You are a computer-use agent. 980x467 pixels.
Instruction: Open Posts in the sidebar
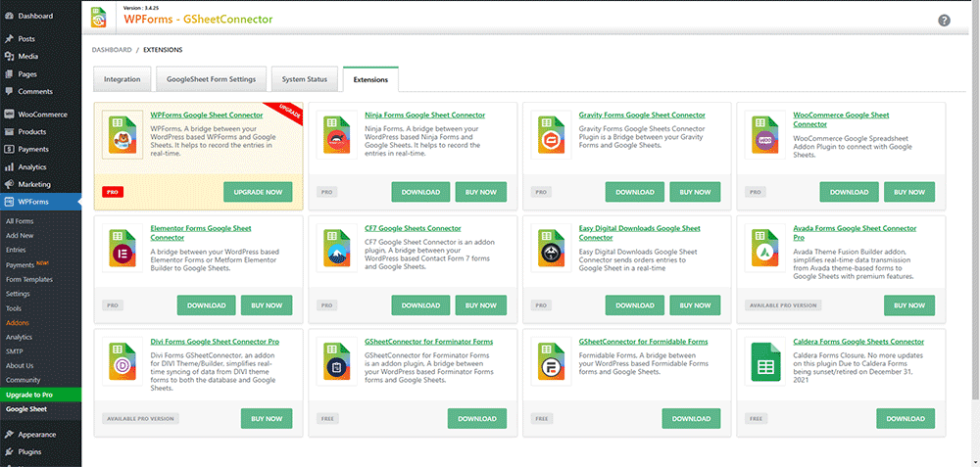(40, 39)
